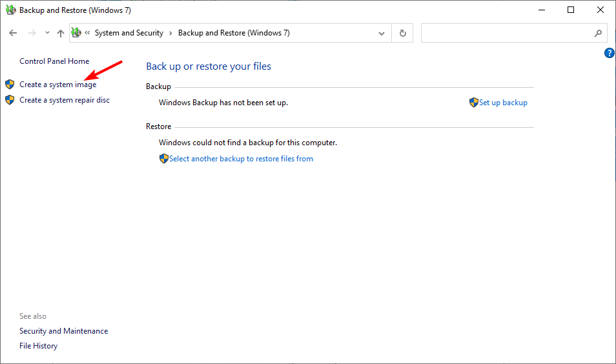
Task: Click the text Windows Backup has not been set up
Action: [223, 103]
